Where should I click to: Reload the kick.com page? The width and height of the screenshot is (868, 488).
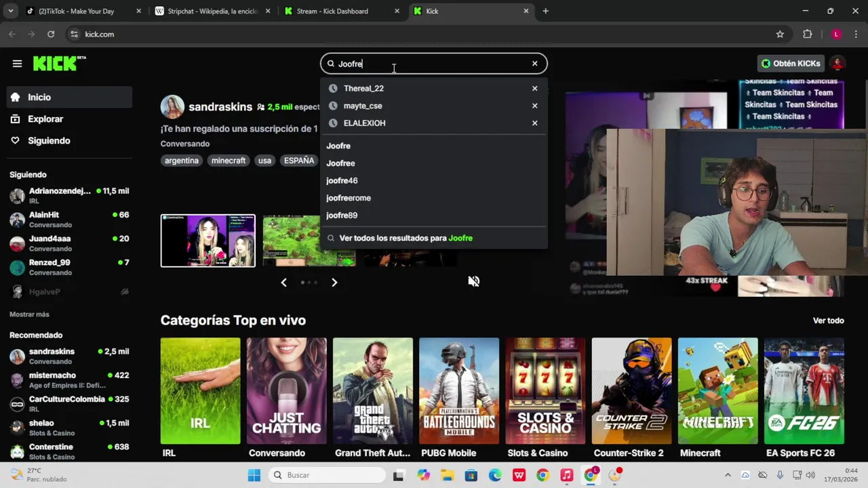[51, 34]
